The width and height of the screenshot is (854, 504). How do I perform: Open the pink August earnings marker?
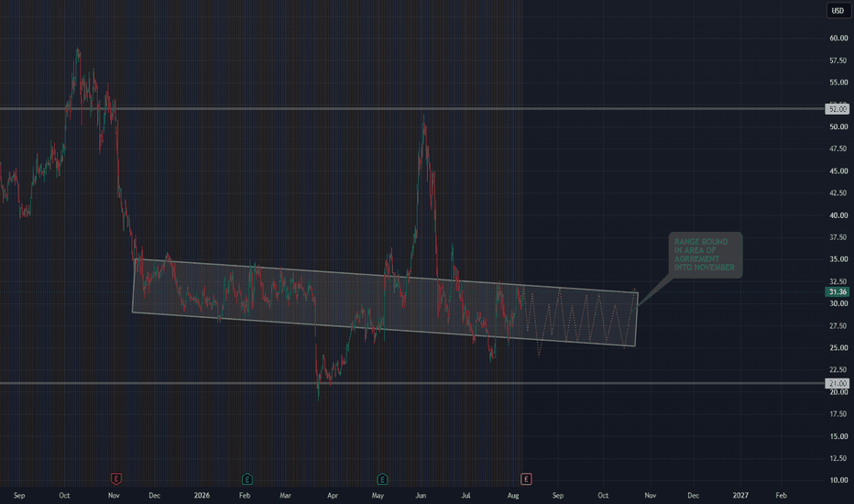(x=526, y=479)
